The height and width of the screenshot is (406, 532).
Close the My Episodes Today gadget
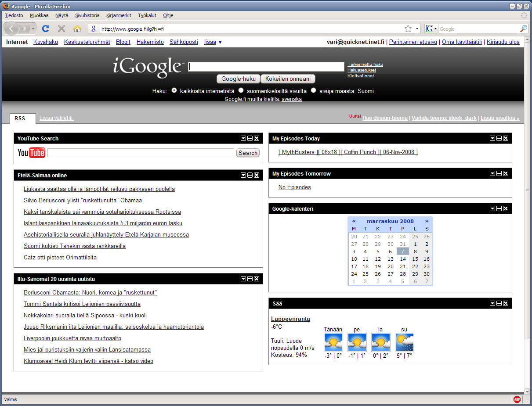point(506,138)
